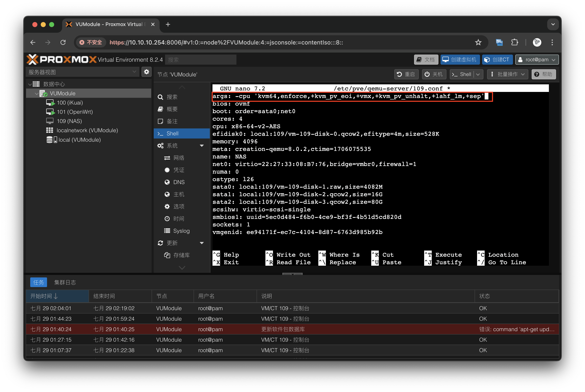The width and height of the screenshot is (585, 392).
Task: Open the Shell button dropdown arrow
Action: point(478,74)
